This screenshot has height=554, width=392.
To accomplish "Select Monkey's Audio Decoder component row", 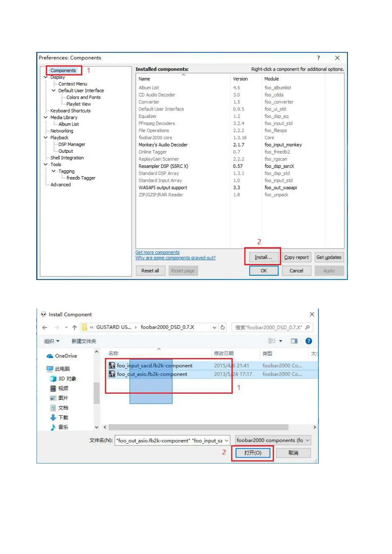I will 240,145.
